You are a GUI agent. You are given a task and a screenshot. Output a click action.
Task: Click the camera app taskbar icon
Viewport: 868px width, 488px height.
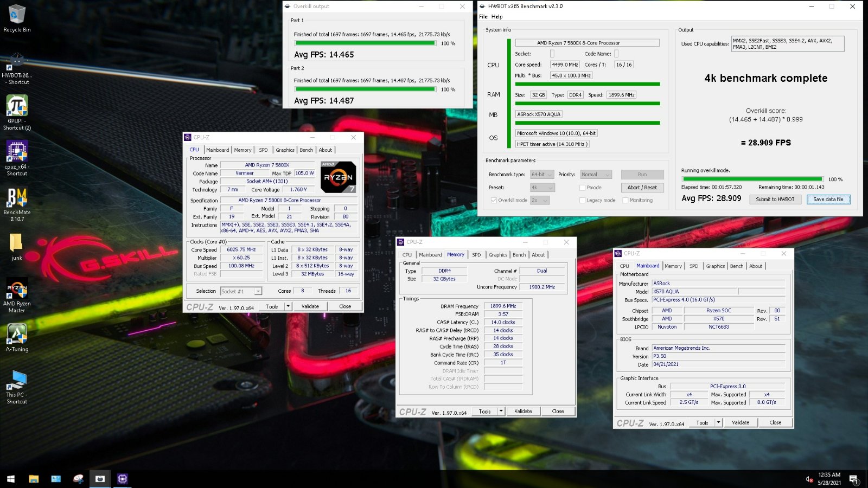click(100, 479)
